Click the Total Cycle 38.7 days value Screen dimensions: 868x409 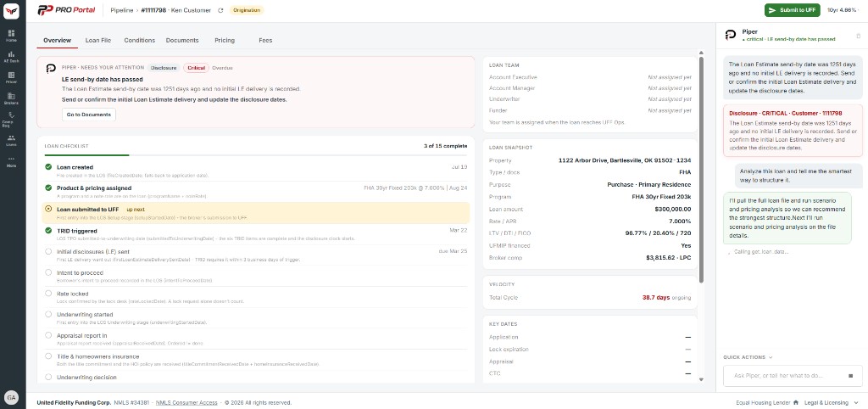[656, 298]
